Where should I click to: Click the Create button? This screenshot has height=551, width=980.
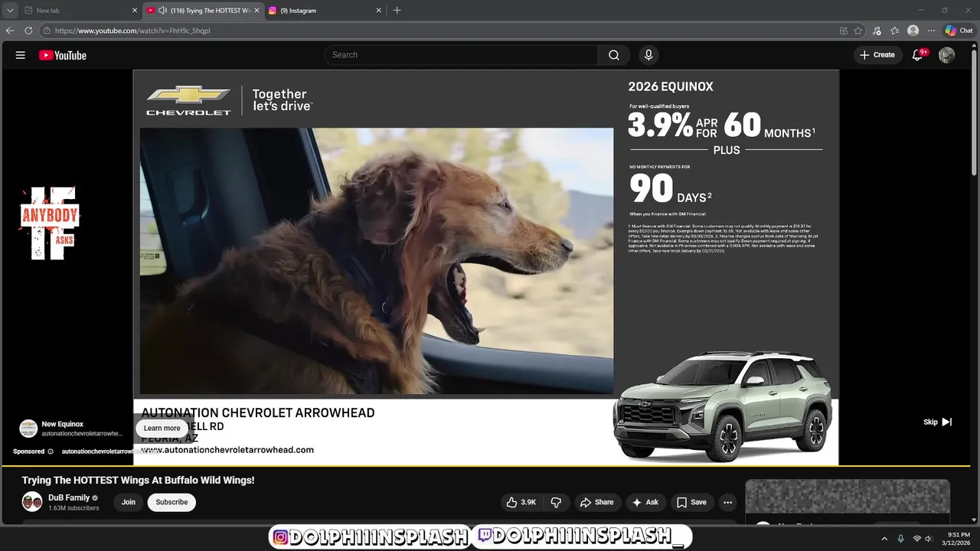[x=877, y=55]
